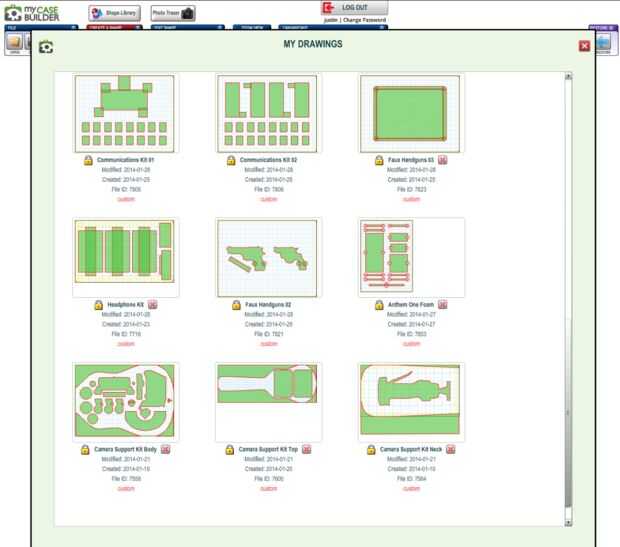Click the custom link under Faux Handguns 03
The height and width of the screenshot is (547, 620).
pyautogui.click(x=411, y=199)
